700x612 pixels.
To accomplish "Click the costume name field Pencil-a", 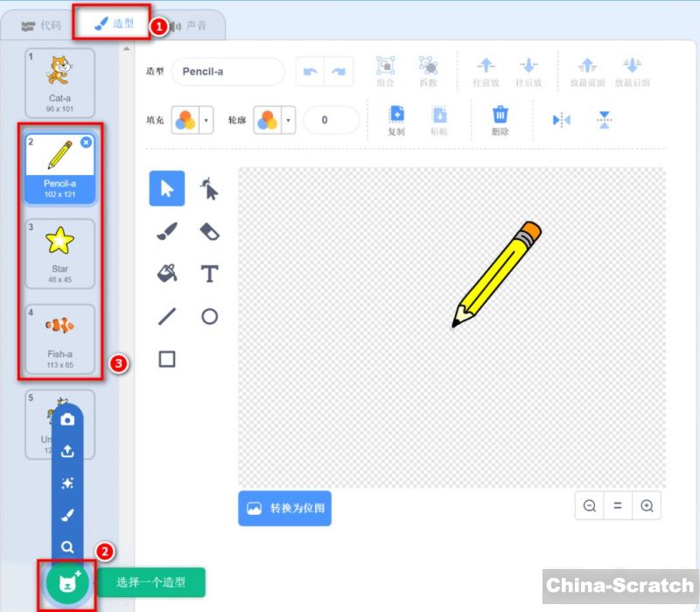I will (x=227, y=71).
